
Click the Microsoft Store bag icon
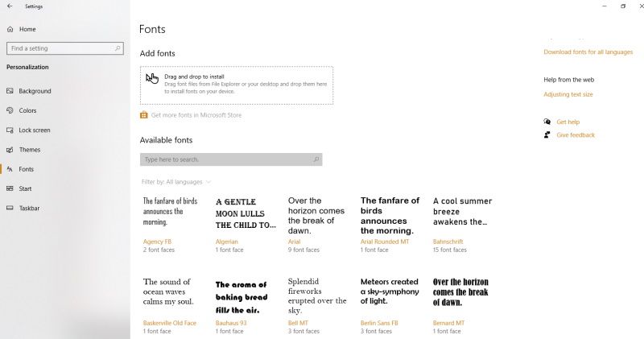pos(144,115)
